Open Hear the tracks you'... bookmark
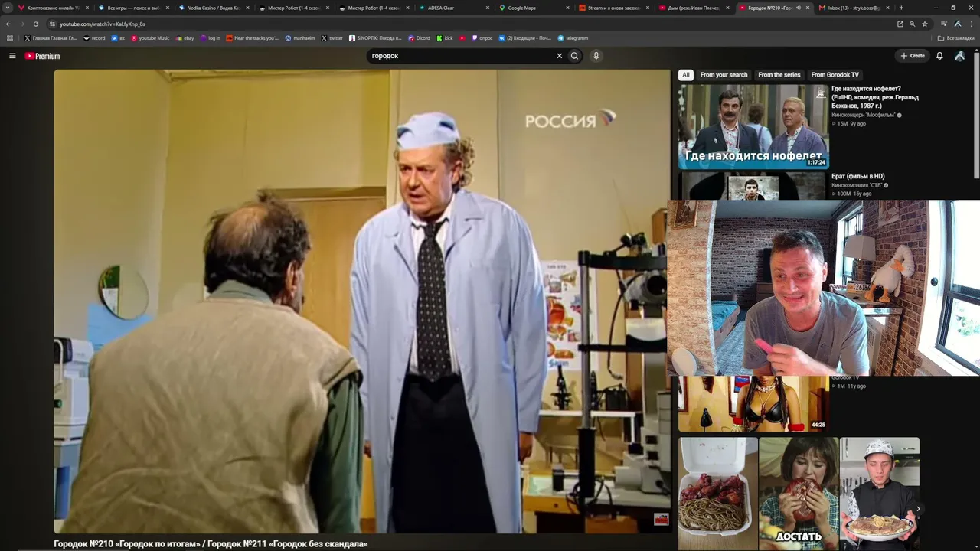 click(x=252, y=38)
